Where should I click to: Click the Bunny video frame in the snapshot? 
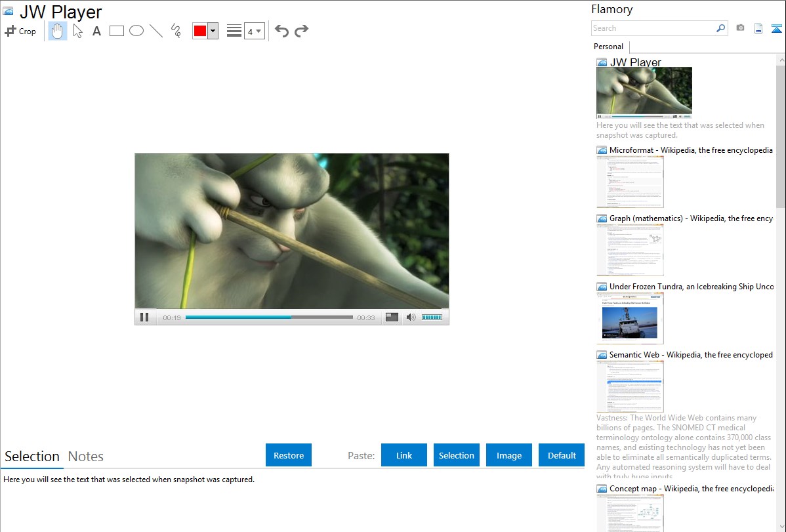pyautogui.click(x=292, y=231)
